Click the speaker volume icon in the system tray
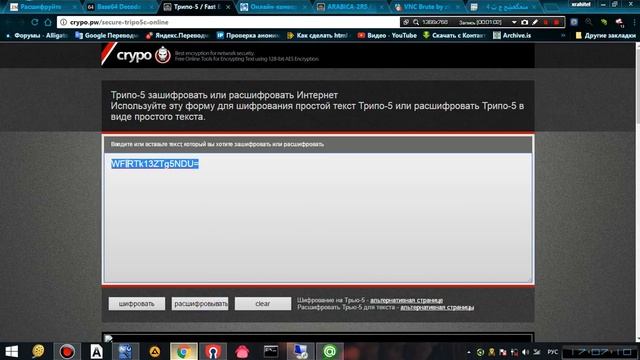 525,352
